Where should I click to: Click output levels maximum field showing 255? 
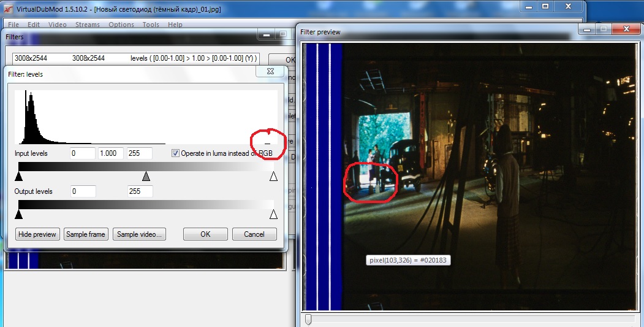pos(140,191)
